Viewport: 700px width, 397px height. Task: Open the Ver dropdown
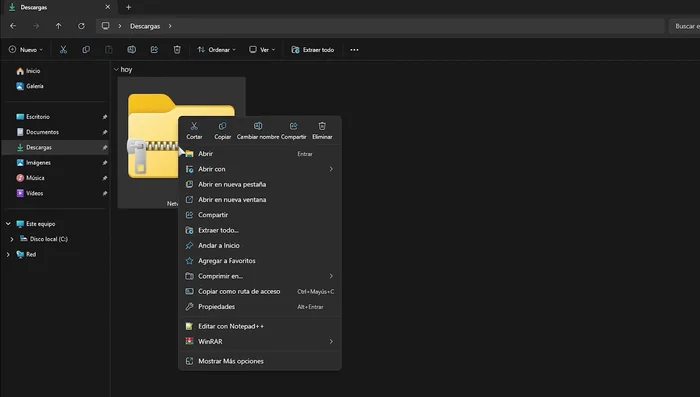[x=262, y=50]
